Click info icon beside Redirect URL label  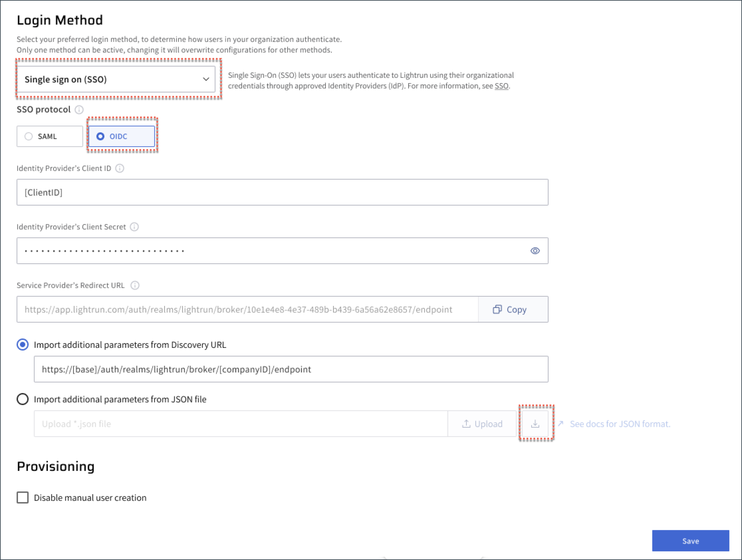(x=135, y=286)
